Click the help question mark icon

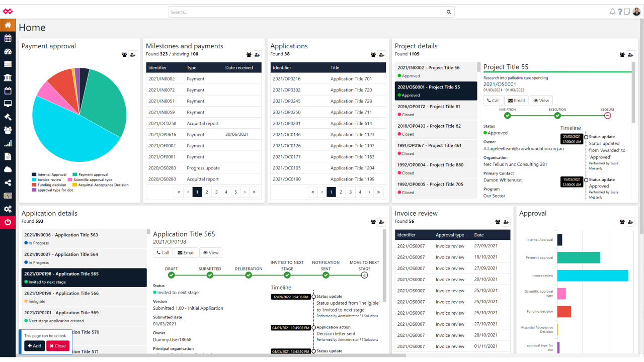click(x=620, y=12)
